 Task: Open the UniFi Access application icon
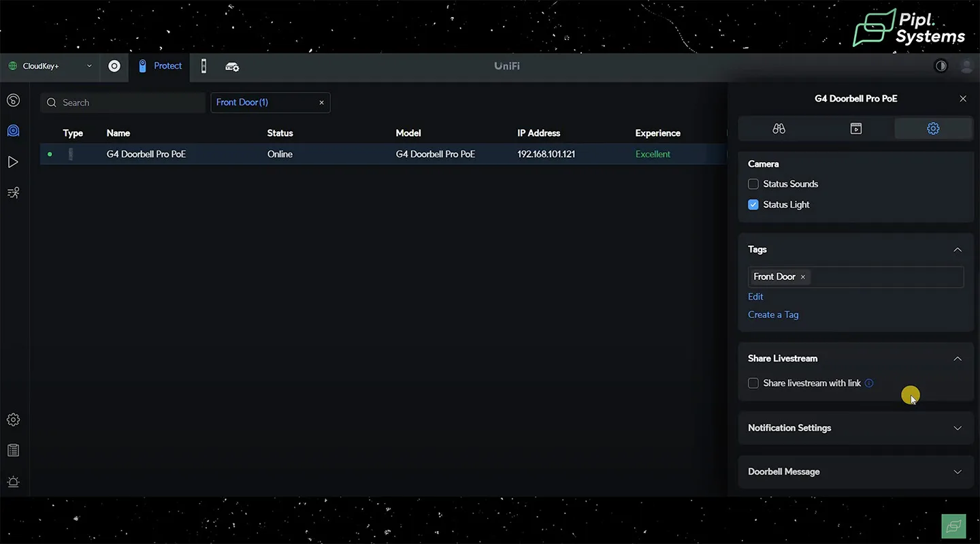[x=203, y=66]
